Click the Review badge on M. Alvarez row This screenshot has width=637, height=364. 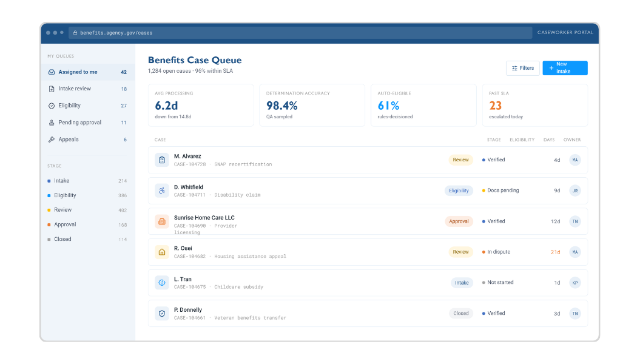point(460,160)
